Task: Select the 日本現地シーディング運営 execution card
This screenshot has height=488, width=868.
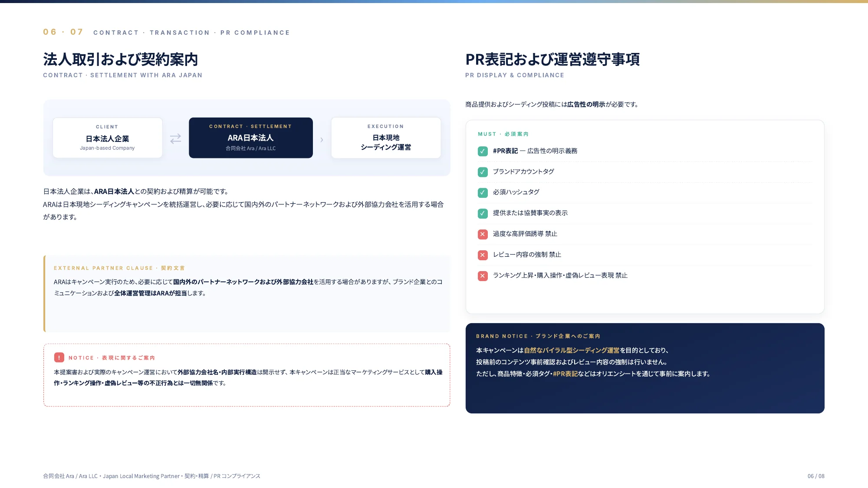Action: (386, 138)
